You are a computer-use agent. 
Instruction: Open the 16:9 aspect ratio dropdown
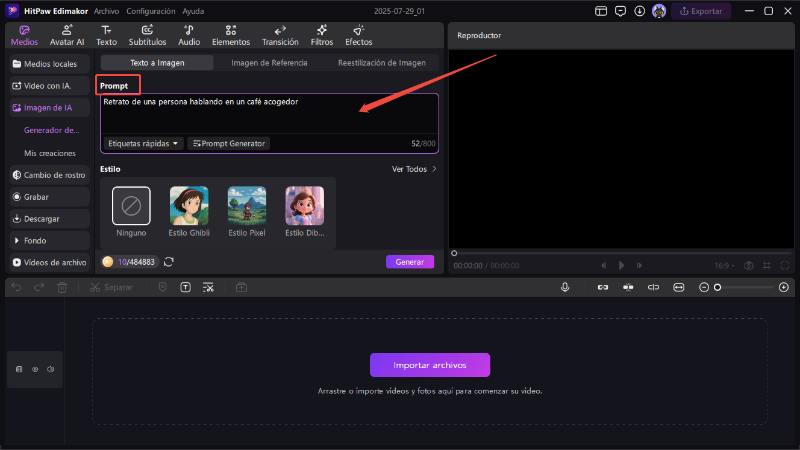coord(724,265)
